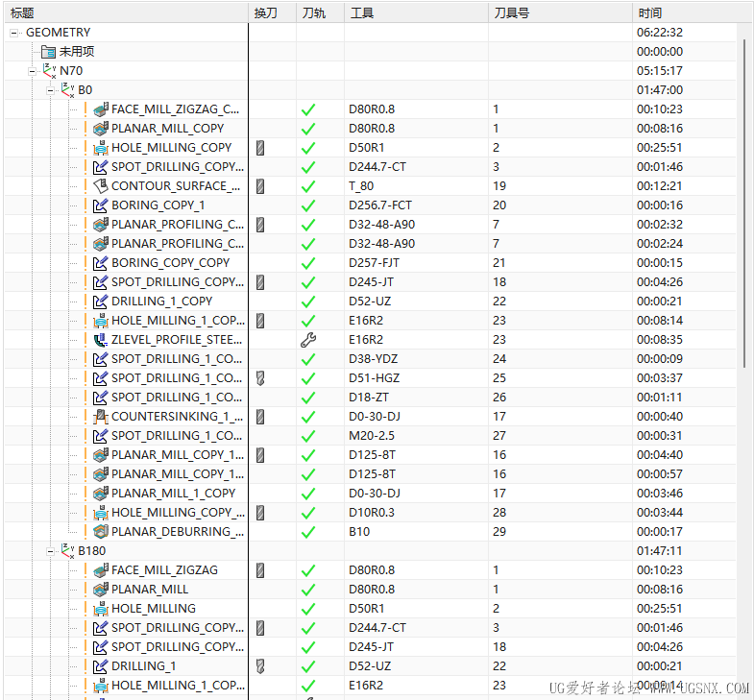This screenshot has width=754, height=700.
Task: Click the N70 coordinate system icon
Action: click(x=49, y=71)
